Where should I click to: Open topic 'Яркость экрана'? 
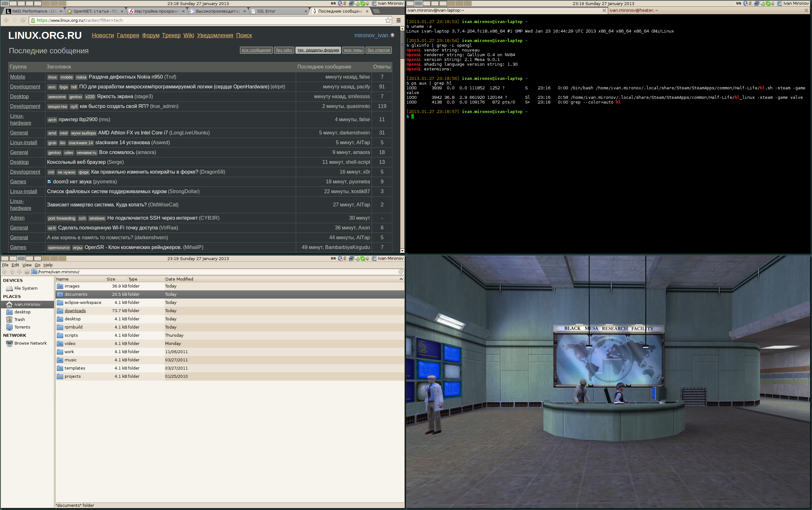pos(115,96)
